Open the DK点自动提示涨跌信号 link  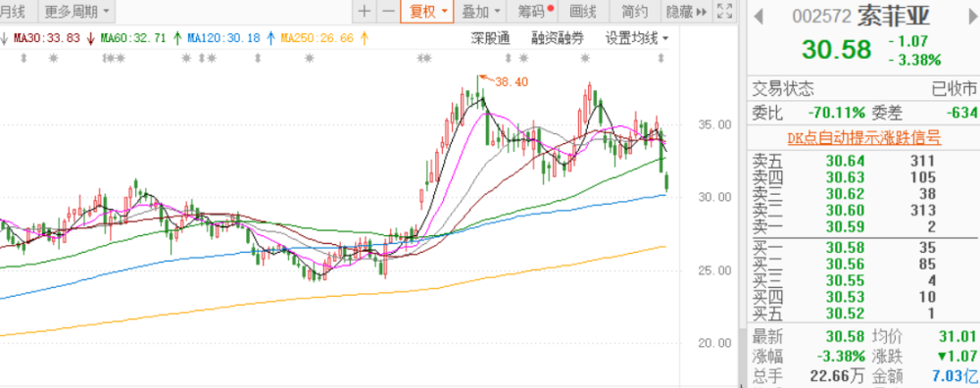[x=863, y=138]
